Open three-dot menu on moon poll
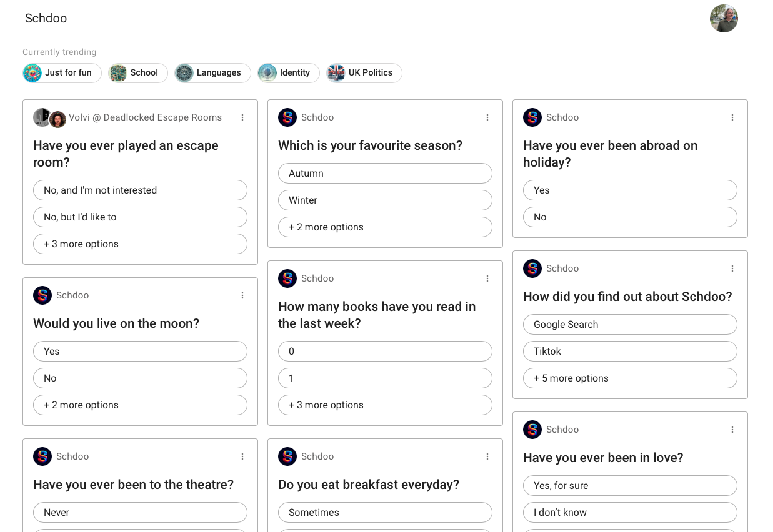The image size is (773, 532). 242,295
